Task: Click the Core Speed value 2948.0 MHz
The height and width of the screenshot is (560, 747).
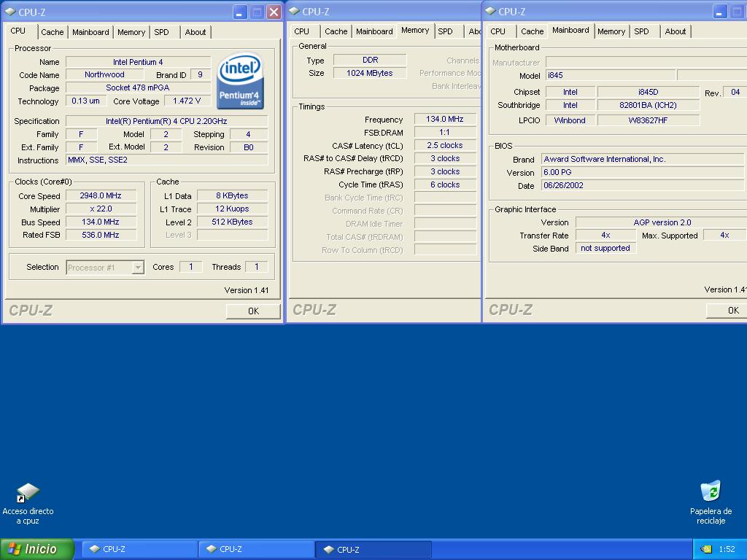Action: [101, 195]
